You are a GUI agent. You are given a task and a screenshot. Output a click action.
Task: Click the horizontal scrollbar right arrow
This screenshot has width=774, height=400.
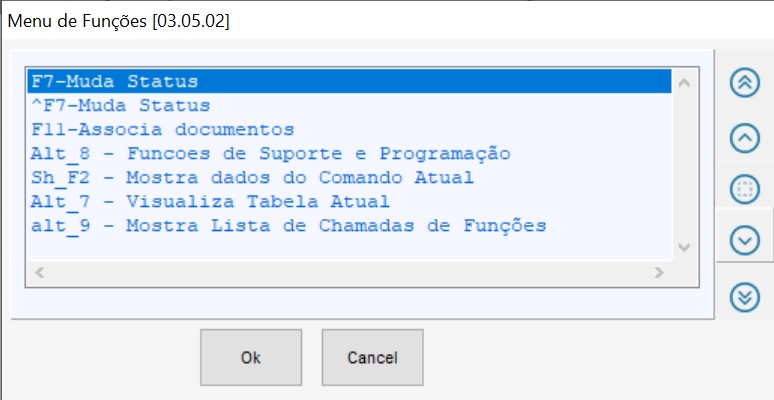coord(660,271)
